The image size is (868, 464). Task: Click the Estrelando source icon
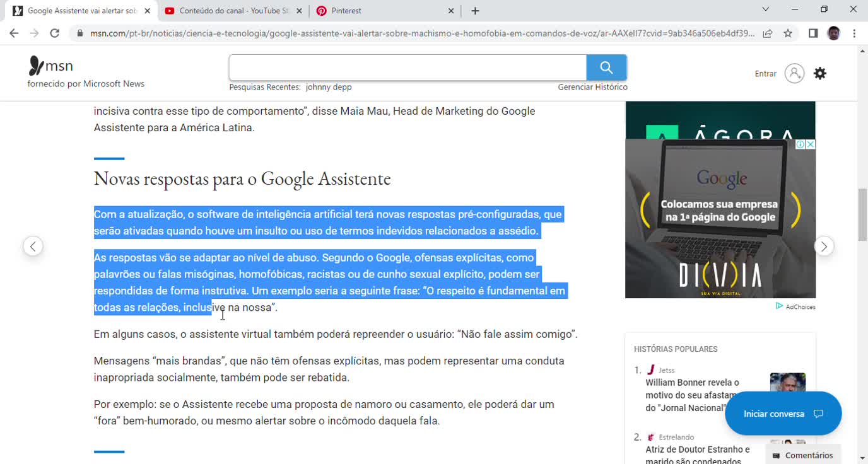tap(651, 437)
